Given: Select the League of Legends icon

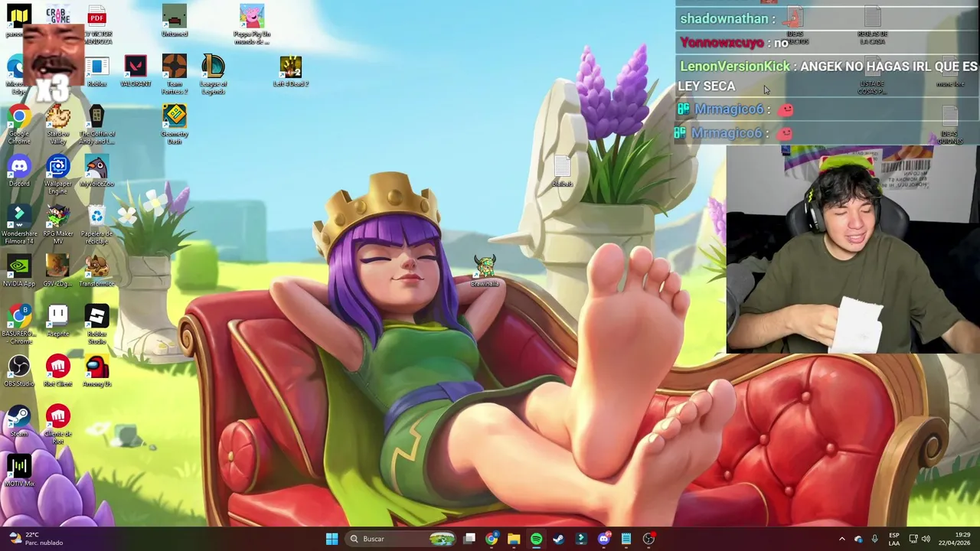Looking at the screenshot, I should point(214,74).
